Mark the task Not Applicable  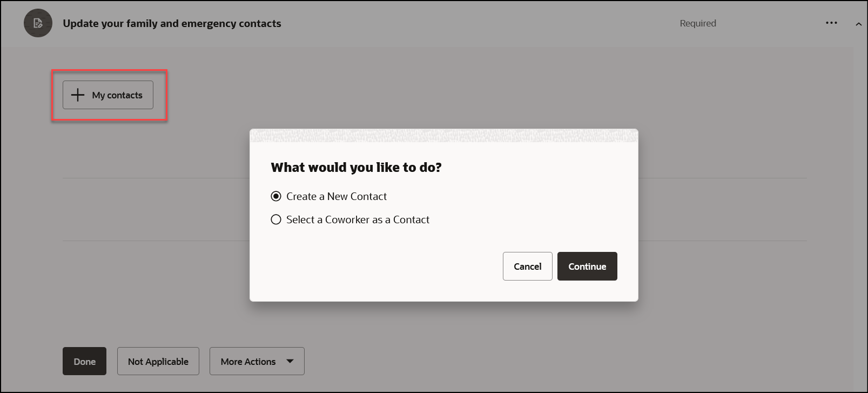158,361
